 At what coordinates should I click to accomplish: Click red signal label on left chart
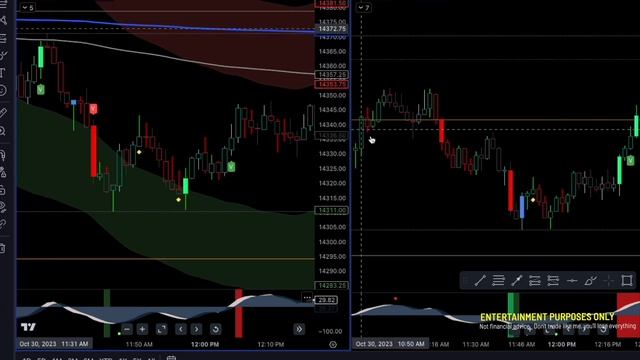93,109
